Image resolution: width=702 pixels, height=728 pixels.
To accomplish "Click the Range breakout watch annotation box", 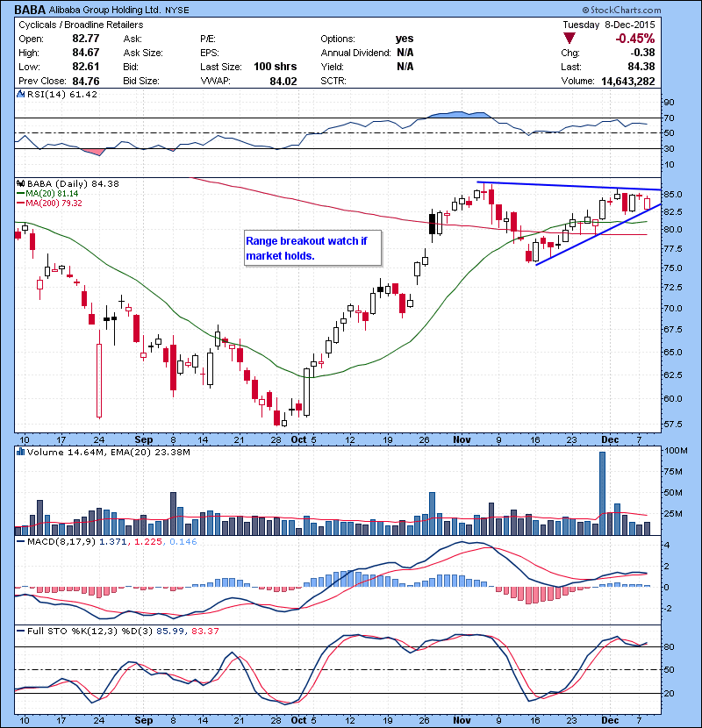I will coord(313,248).
